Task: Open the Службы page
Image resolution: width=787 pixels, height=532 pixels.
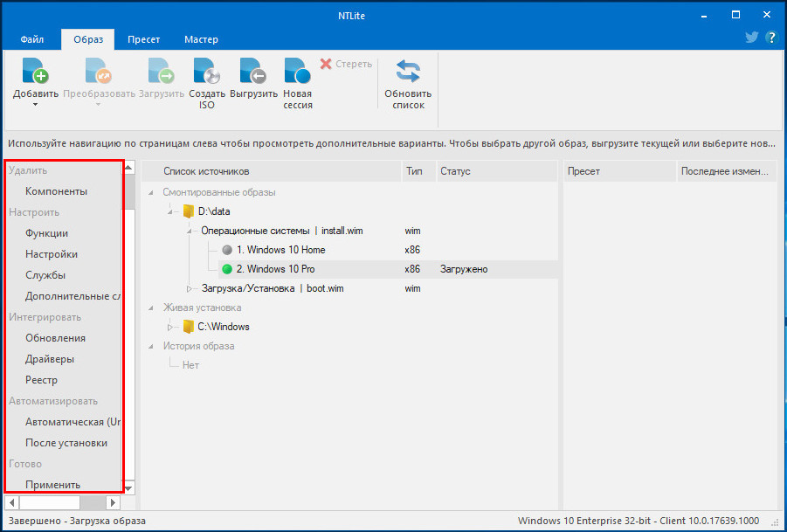Action: (45, 275)
